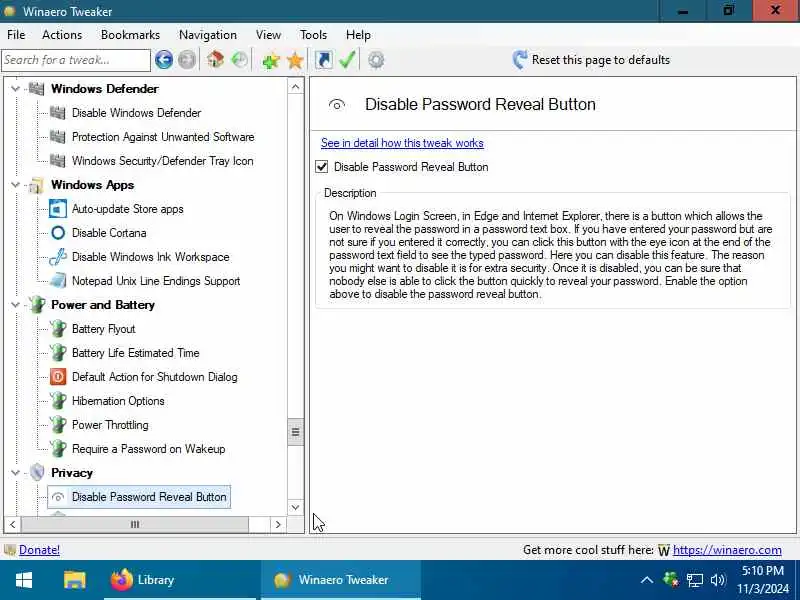The height and width of the screenshot is (600, 800).
Task: Click the Windows Defender category wall icon
Action: click(37, 89)
